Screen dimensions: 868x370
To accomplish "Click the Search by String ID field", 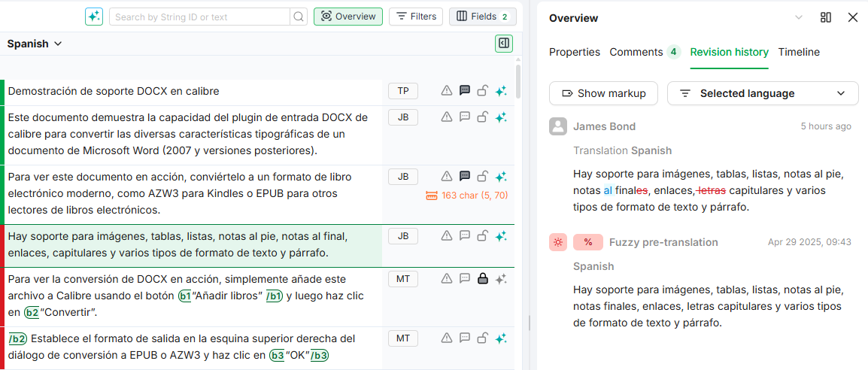I will click(x=199, y=17).
